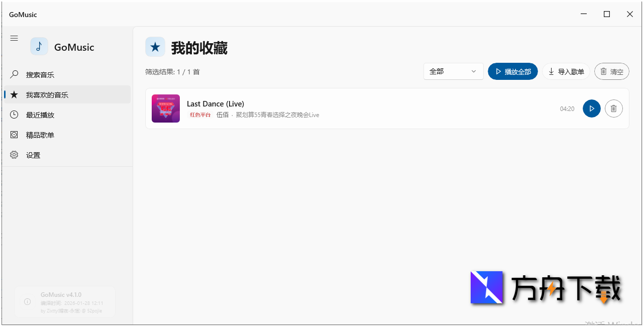This screenshot has width=644, height=327.
Task: Open the 全部 filter dropdown
Action: click(453, 71)
